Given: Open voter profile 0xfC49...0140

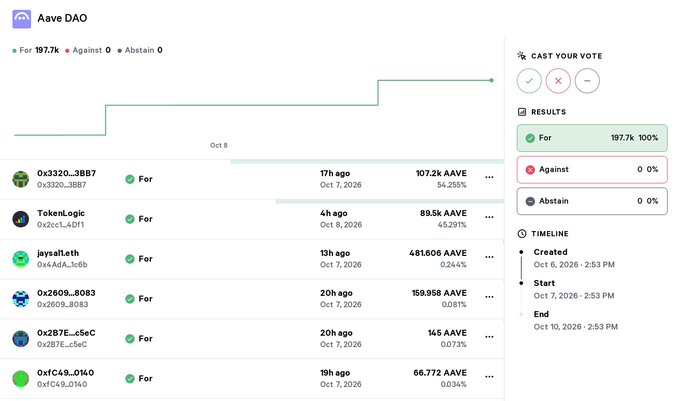Looking at the screenshot, I should (x=65, y=373).
